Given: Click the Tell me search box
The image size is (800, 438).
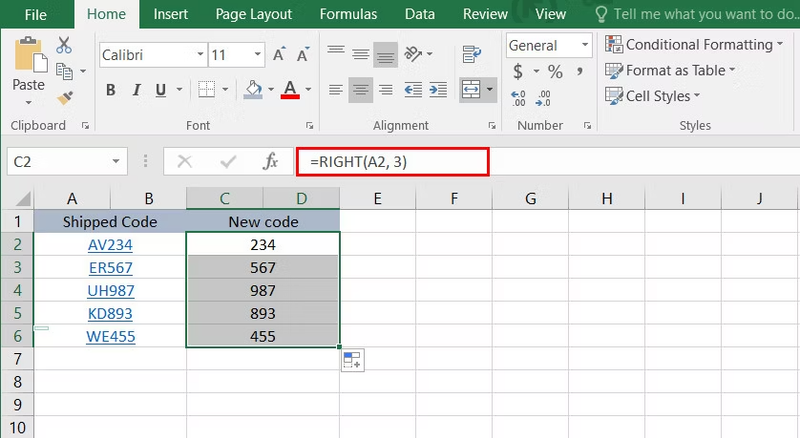Looking at the screenshot, I should click(697, 14).
